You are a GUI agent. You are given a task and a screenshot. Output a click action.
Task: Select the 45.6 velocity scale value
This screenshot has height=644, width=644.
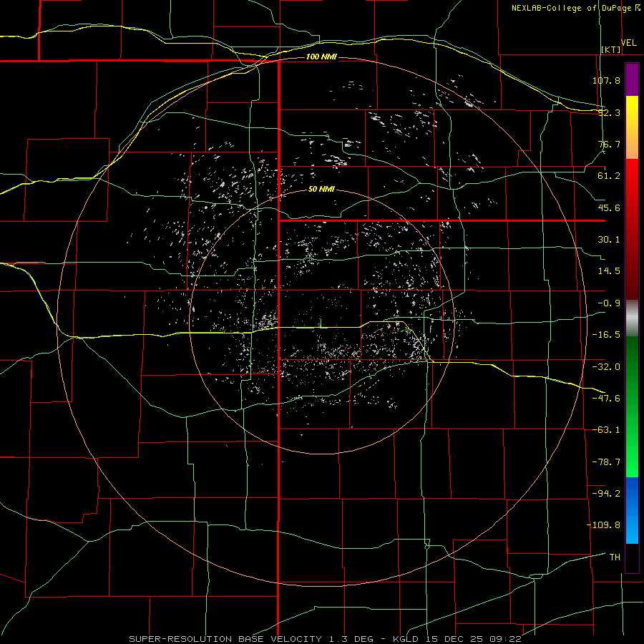pyautogui.click(x=609, y=208)
